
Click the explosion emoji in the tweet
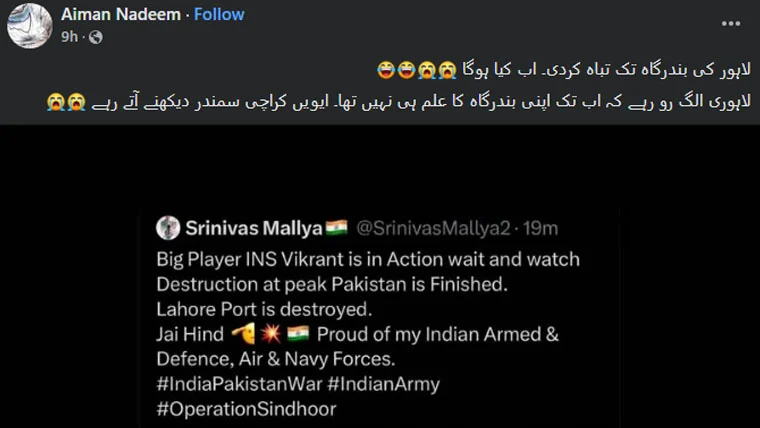[x=270, y=332]
